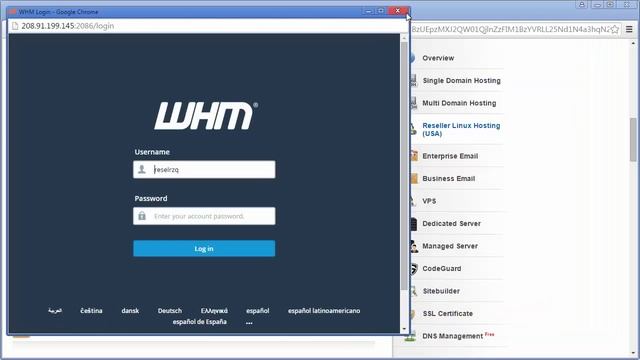Screen dimensions: 640x360
Task: Click the Single Domain Hosting icon
Action: point(413,80)
